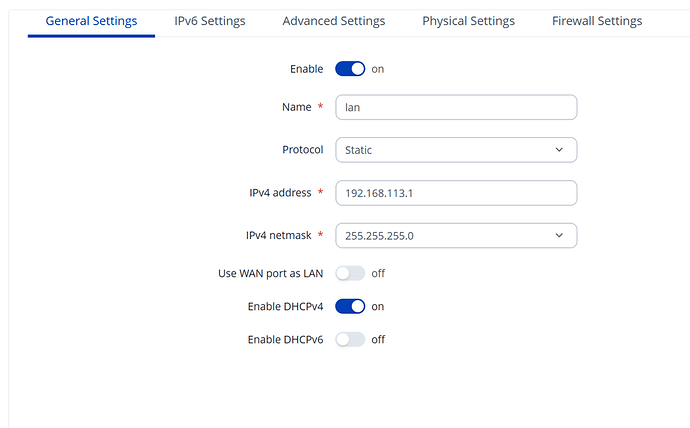Select the Physical Settings tab
This screenshot has height=428, width=690.
coord(468,21)
